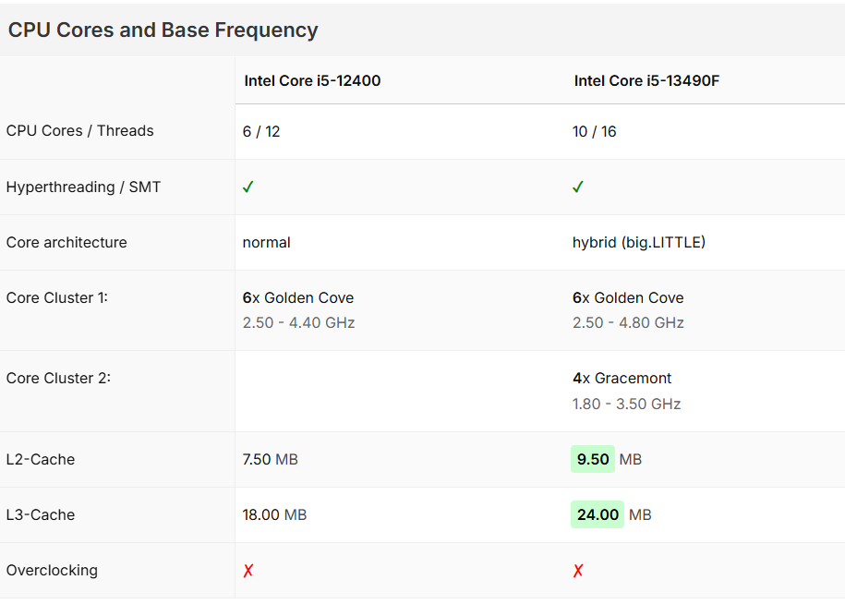The height and width of the screenshot is (616, 845).
Task: Select the Intel Core i5-12400 column header
Action: (x=312, y=80)
